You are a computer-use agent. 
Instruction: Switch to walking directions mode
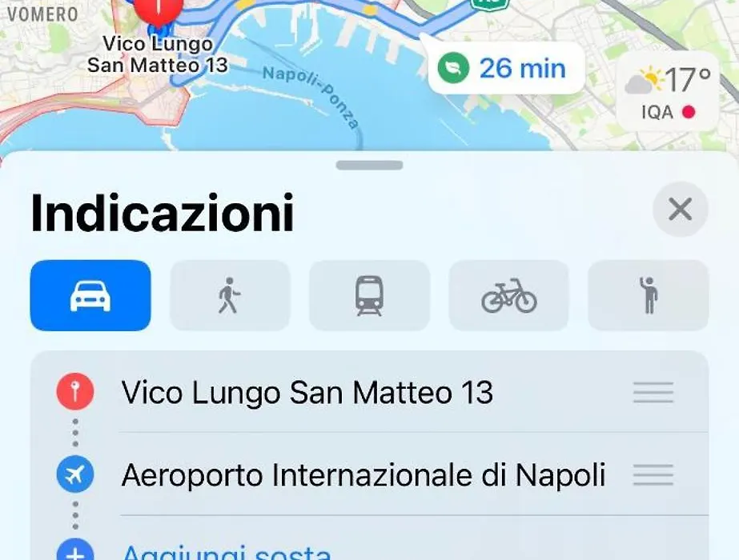click(230, 295)
